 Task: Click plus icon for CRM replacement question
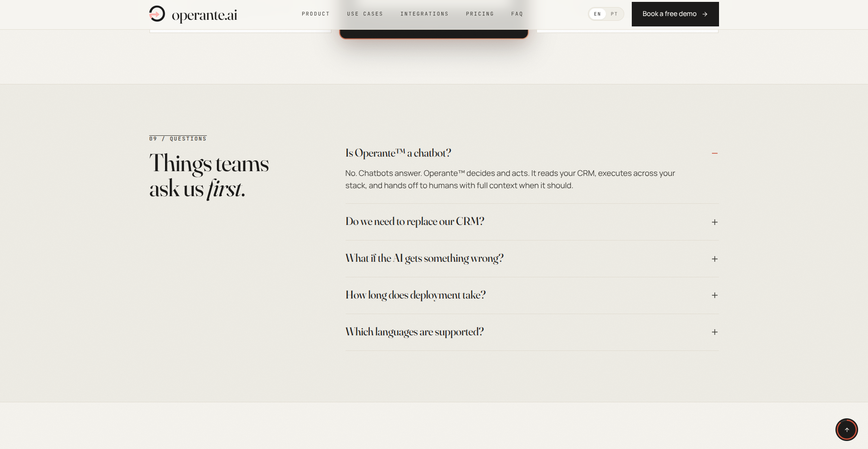715,222
